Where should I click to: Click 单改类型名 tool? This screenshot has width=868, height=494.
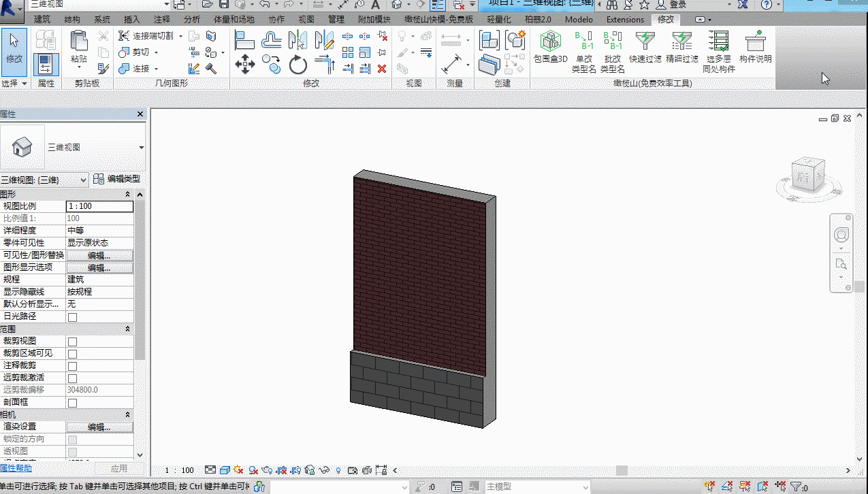click(x=583, y=52)
